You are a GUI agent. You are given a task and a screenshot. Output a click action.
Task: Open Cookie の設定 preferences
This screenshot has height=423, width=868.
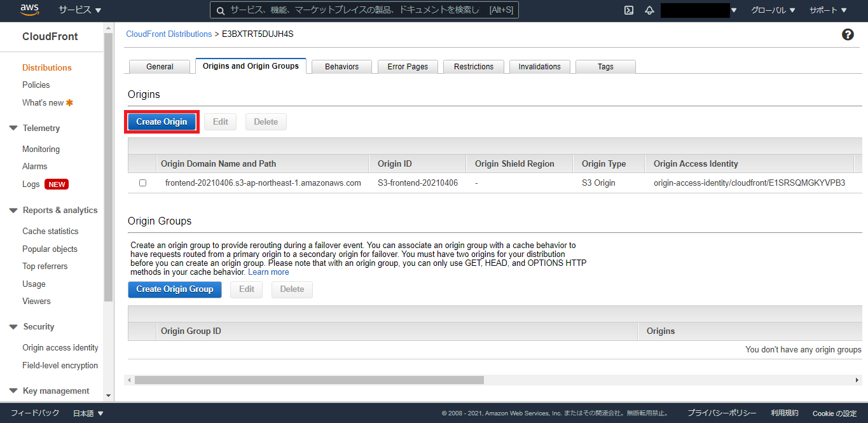coord(835,413)
